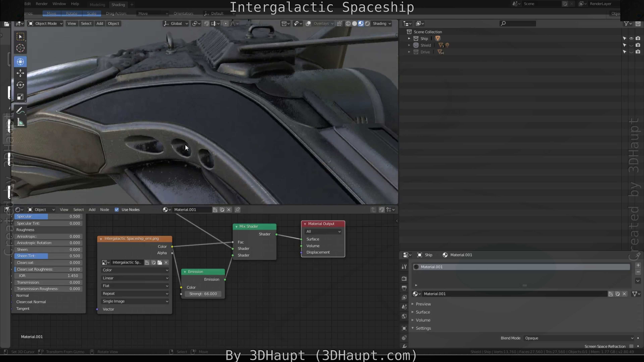Select the Cursor tool in viewport toolbar
This screenshot has height=362, width=644.
[x=20, y=48]
